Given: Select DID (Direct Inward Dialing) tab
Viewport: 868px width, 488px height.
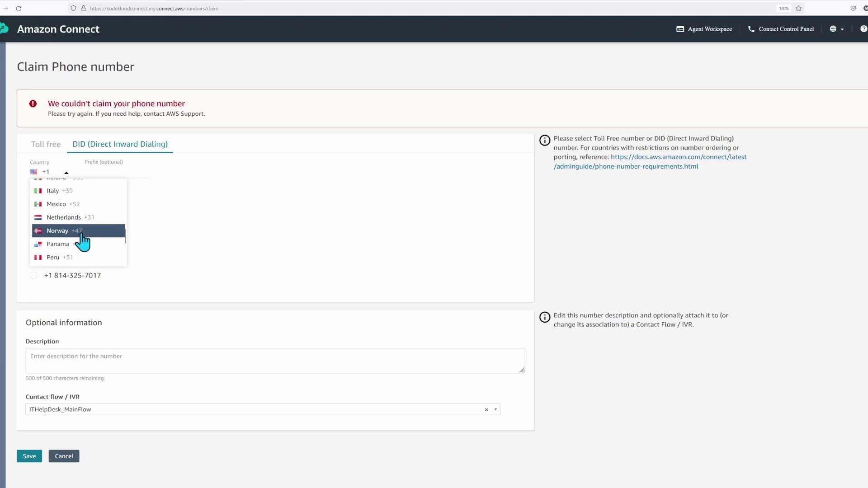Looking at the screenshot, I should pos(120,144).
